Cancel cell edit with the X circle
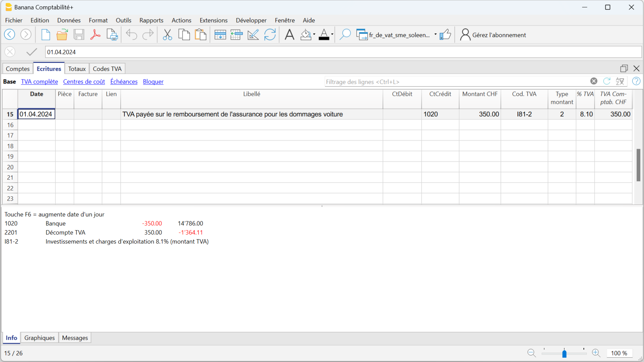Screen dimensions: 644x362 [x=10, y=52]
